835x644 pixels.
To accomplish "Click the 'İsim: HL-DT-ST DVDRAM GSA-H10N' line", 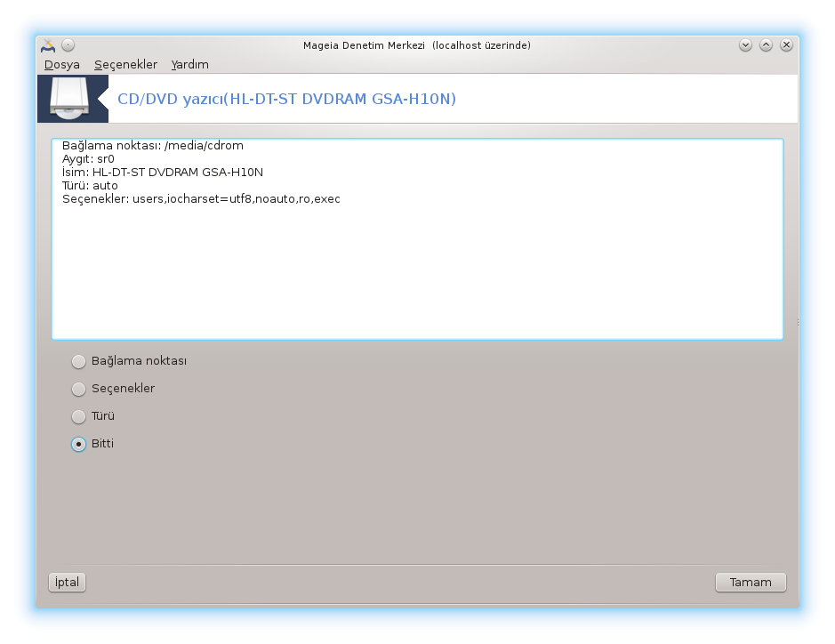I will point(163,172).
